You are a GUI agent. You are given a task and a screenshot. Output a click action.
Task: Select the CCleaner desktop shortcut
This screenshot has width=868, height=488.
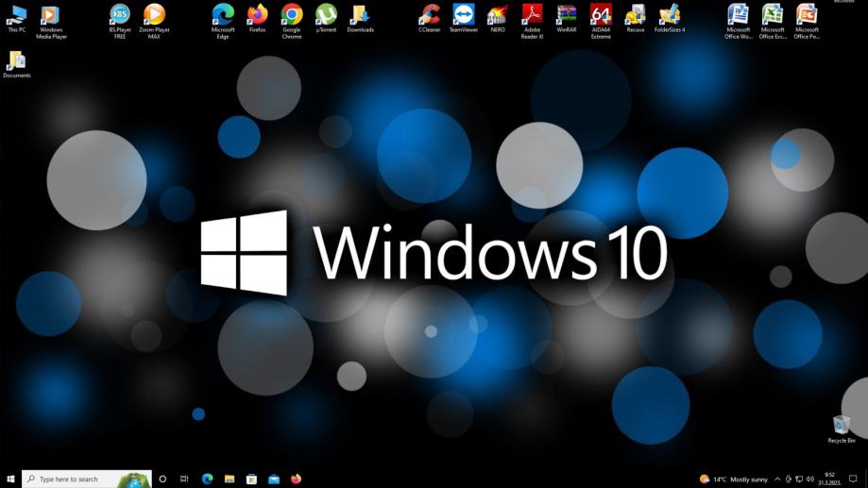(429, 19)
